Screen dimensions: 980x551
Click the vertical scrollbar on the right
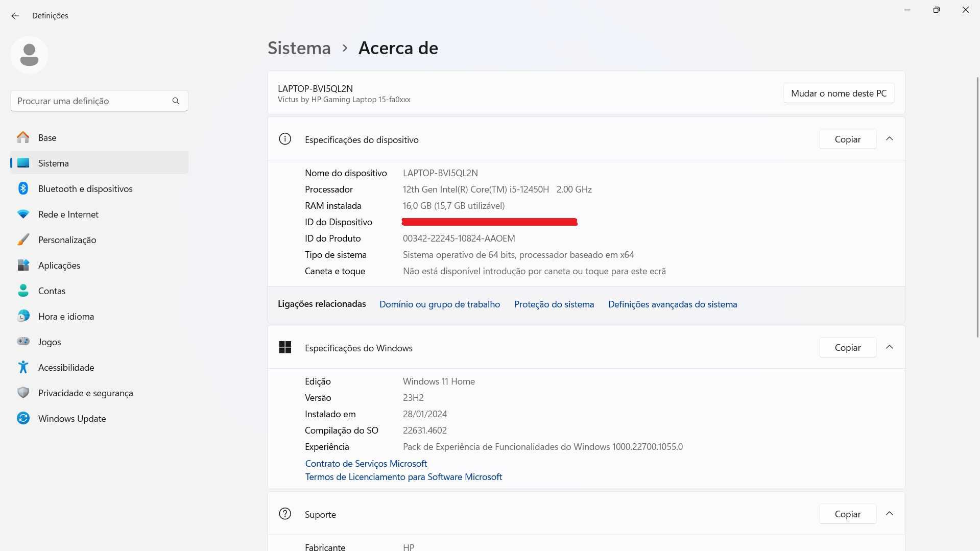(x=977, y=207)
